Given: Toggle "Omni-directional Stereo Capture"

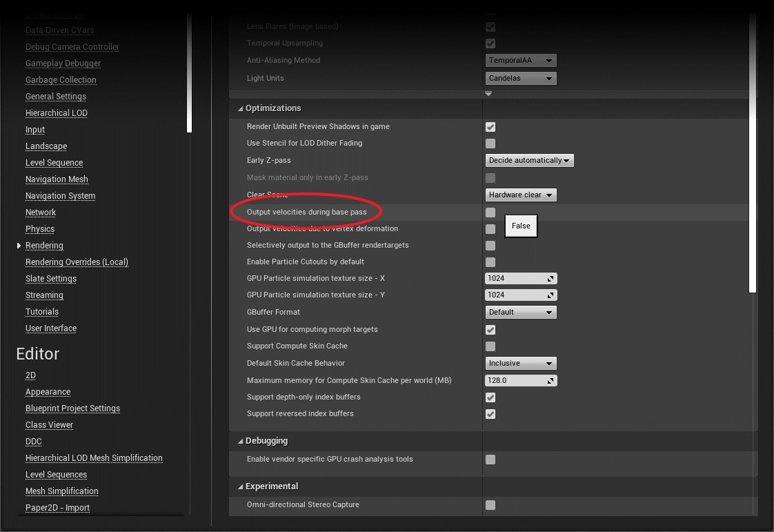Looking at the screenshot, I should pos(490,505).
